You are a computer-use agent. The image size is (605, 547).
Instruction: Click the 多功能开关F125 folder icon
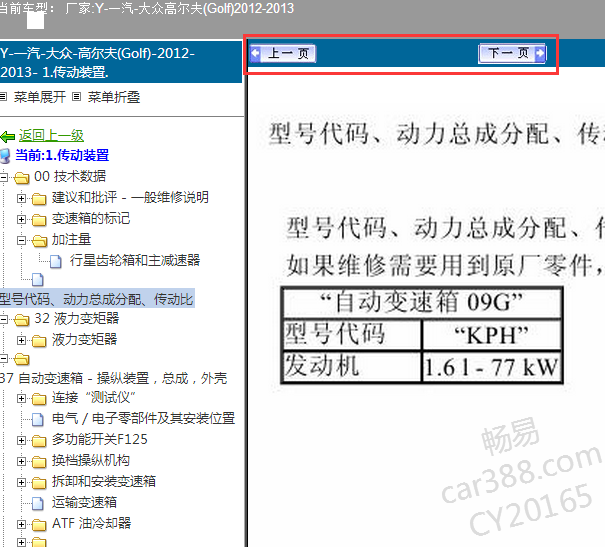click(39, 441)
